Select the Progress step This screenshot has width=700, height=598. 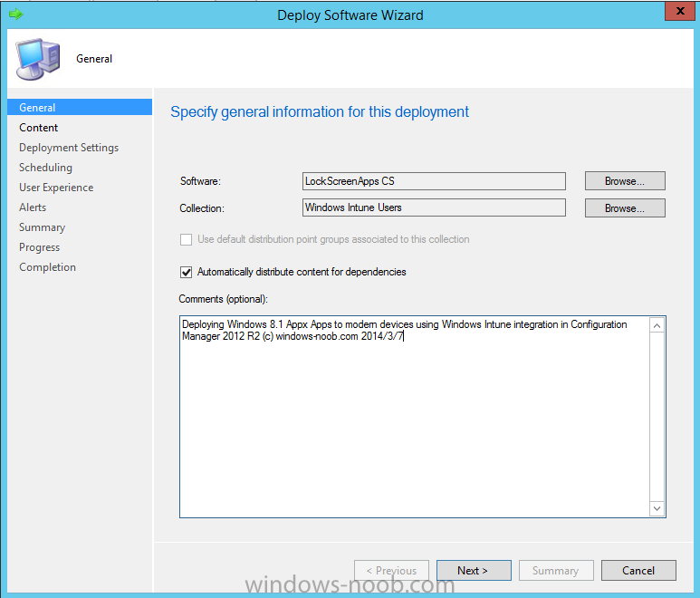click(x=39, y=247)
